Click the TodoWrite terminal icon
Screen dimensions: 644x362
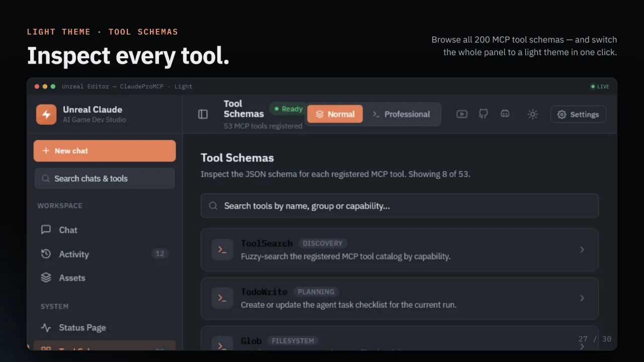(x=222, y=298)
